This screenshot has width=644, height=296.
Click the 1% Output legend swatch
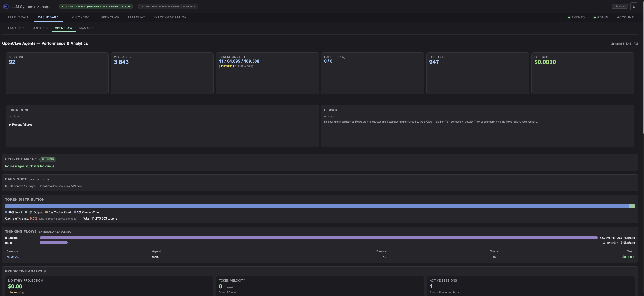coord(26,213)
